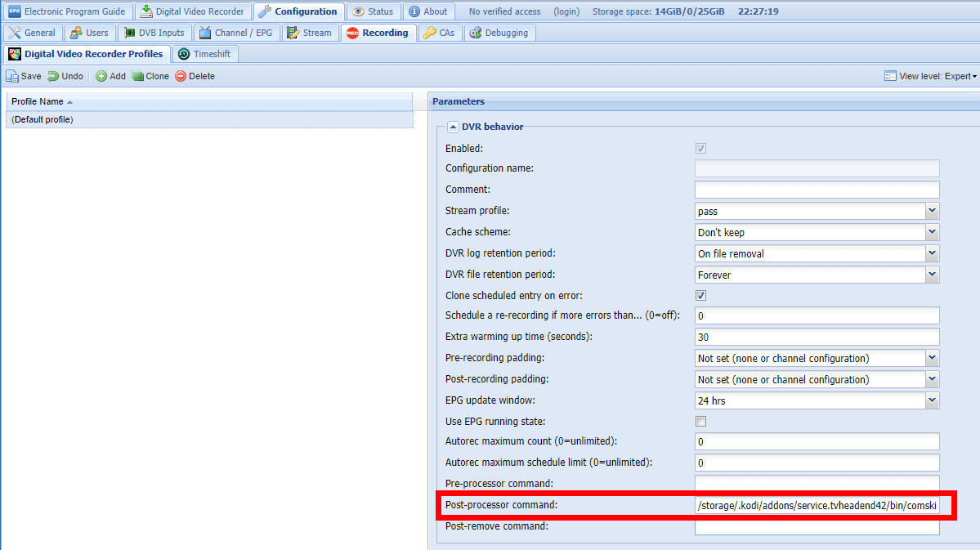The width and height of the screenshot is (980, 550).
Task: Toggle Clone scheduled entry on error checkbox
Action: [700, 296]
